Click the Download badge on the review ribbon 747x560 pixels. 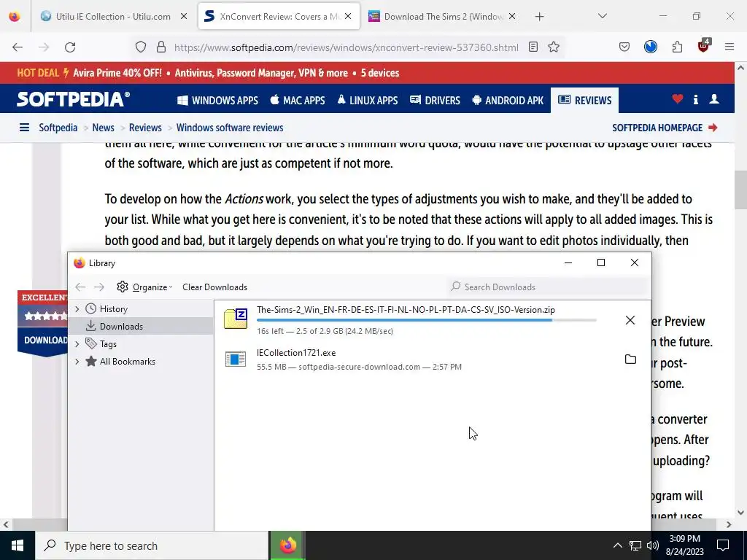point(43,340)
